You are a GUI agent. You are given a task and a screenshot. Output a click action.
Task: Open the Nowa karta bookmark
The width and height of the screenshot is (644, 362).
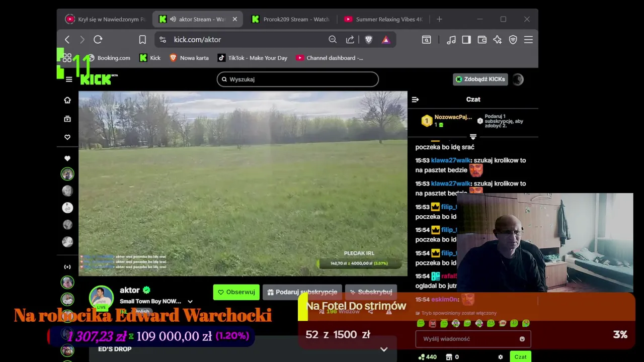[189, 58]
